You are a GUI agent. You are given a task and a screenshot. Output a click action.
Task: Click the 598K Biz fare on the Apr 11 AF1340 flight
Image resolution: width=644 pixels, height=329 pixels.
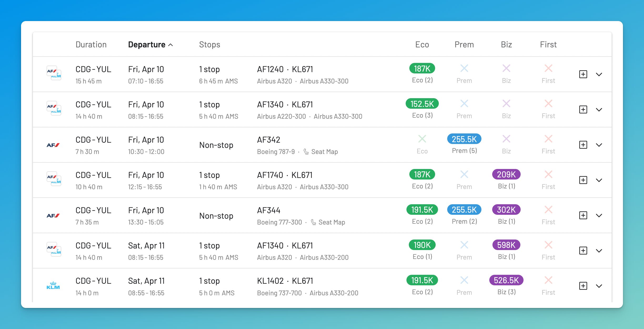pyautogui.click(x=506, y=245)
